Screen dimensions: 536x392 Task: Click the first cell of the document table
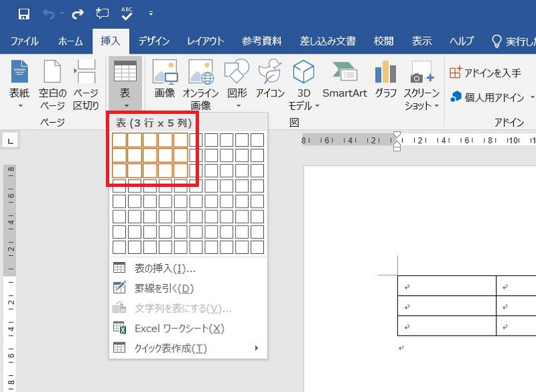coord(447,285)
